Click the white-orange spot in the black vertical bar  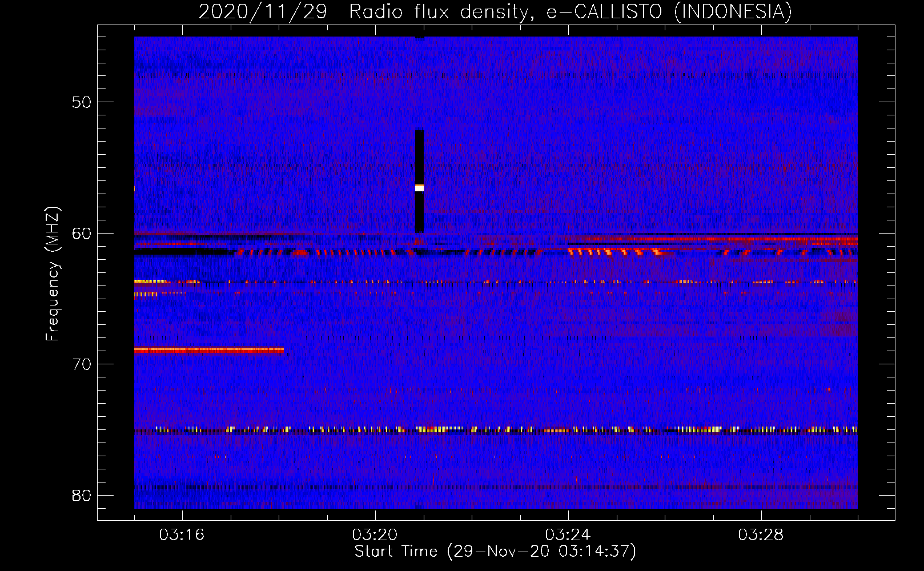pyautogui.click(x=419, y=188)
